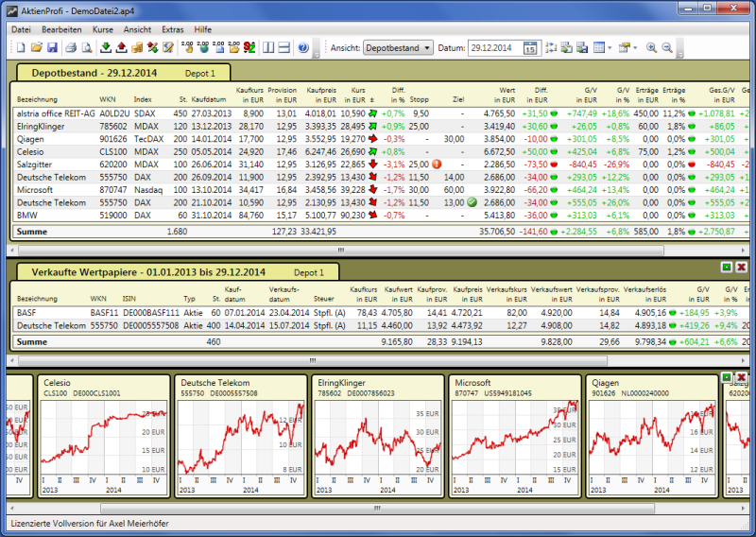Viewport: 756px width, 537px height.
Task: Click the red stop warning icon for Salzgitter
Action: (x=437, y=164)
